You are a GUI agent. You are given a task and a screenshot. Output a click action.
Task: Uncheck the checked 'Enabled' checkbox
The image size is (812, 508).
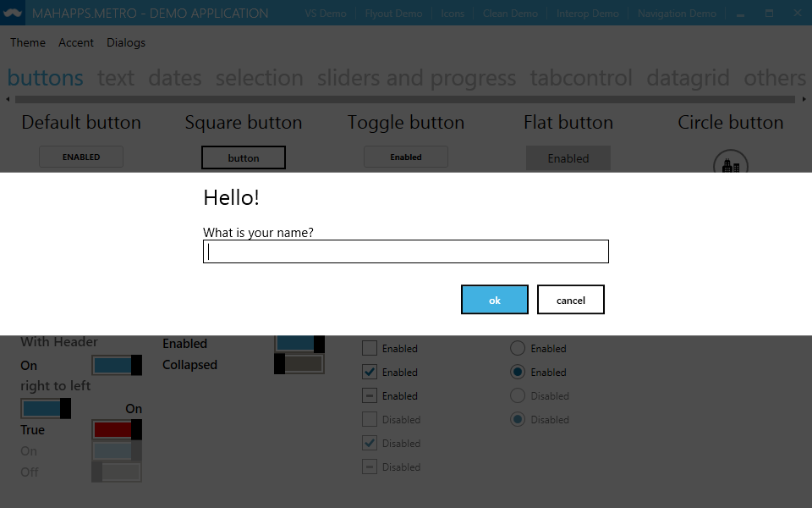coord(369,372)
